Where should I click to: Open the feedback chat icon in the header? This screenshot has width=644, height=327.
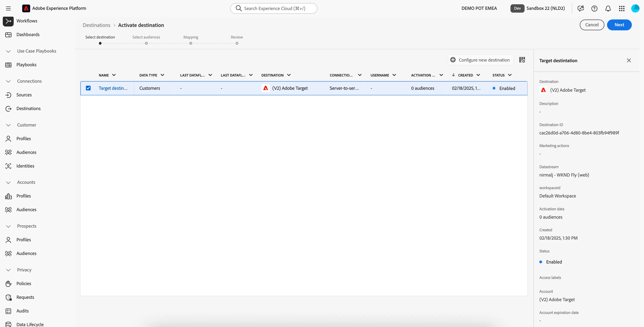point(581,9)
